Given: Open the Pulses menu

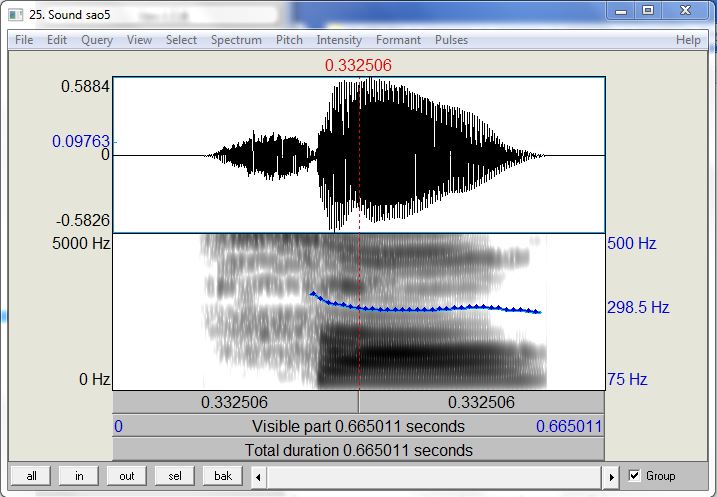Looking at the screenshot, I should click(x=451, y=40).
